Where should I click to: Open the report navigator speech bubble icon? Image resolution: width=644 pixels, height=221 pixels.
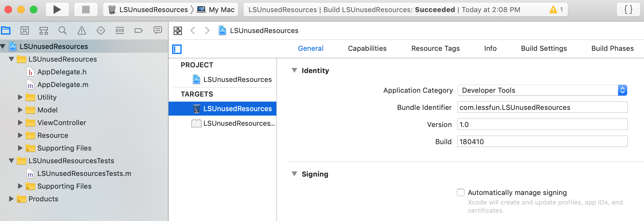[x=158, y=30]
